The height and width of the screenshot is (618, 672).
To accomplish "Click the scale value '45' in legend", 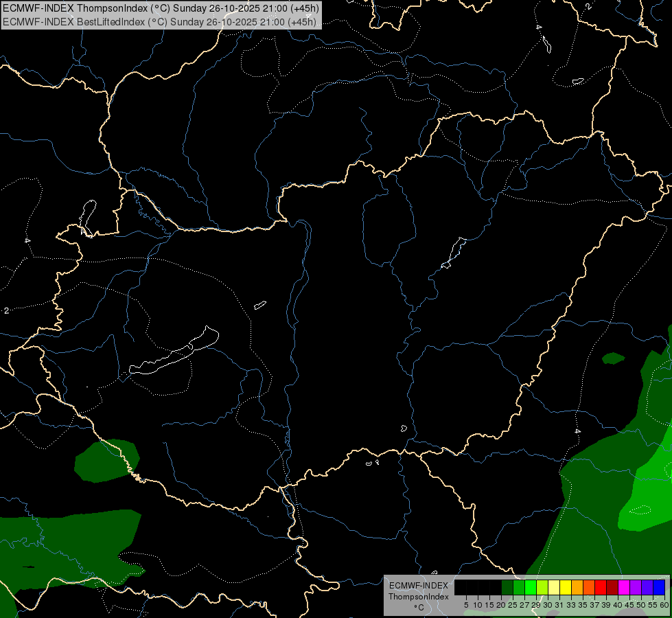I will (629, 605).
